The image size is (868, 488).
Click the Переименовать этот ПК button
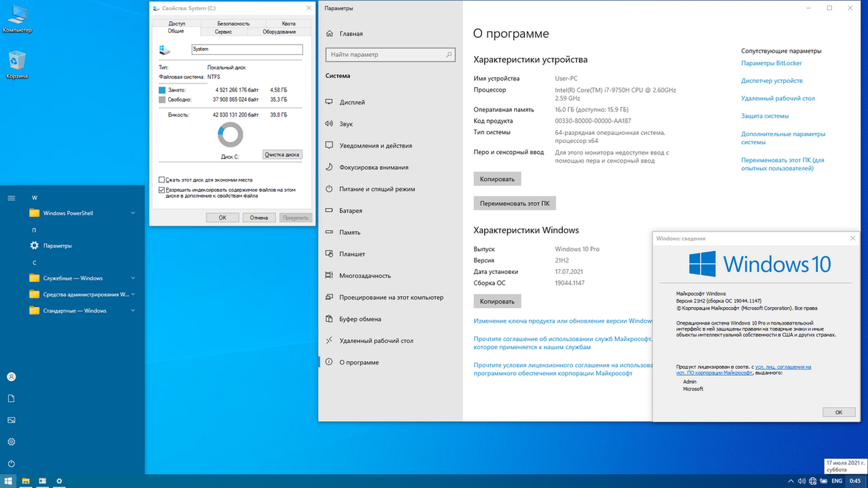[x=515, y=203]
